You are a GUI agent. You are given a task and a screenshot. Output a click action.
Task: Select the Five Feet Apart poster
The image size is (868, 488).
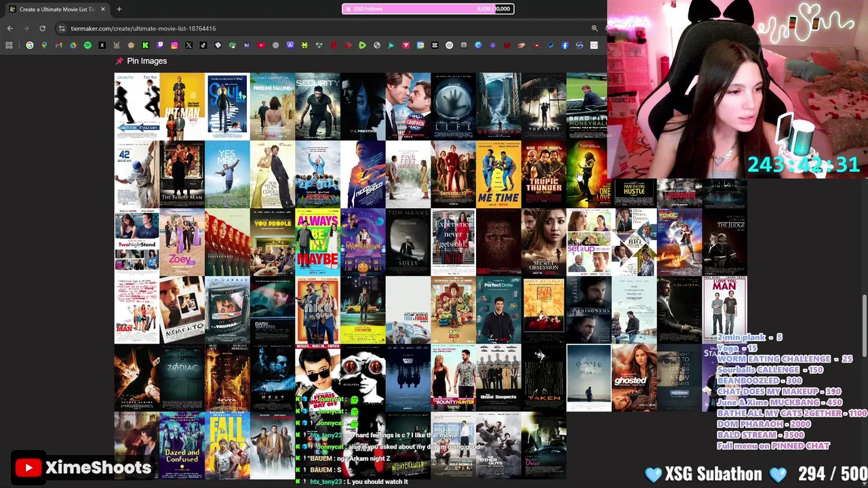tap(408, 174)
